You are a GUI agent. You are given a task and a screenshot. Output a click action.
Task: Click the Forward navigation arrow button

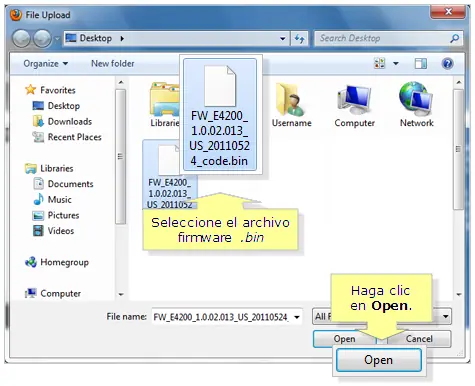[42, 39]
